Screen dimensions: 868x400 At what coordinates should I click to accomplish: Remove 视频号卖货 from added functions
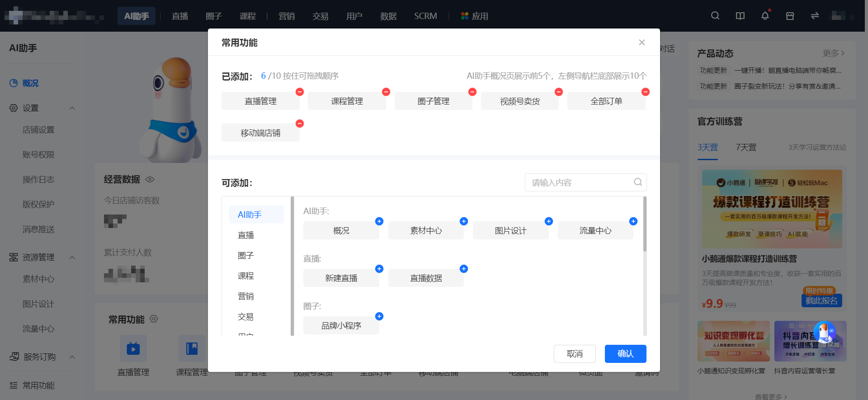[x=559, y=92]
